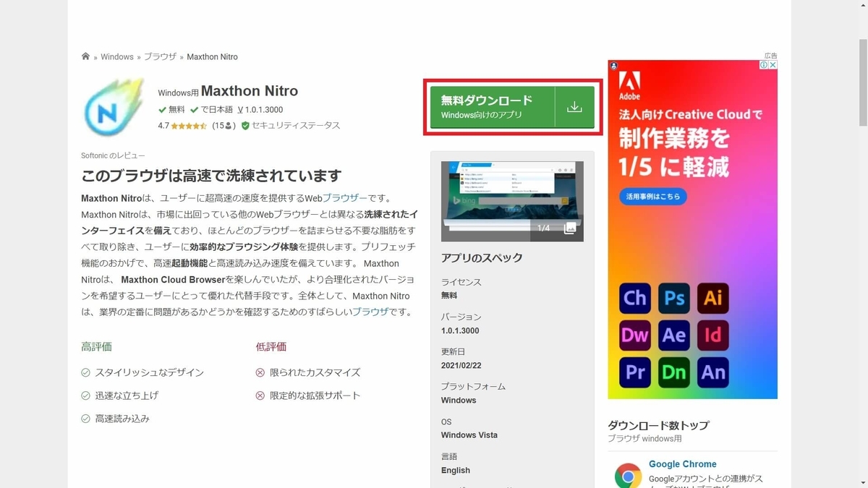Click the home icon in breadcrumb
Screen dimensions: 868x488
(x=85, y=56)
